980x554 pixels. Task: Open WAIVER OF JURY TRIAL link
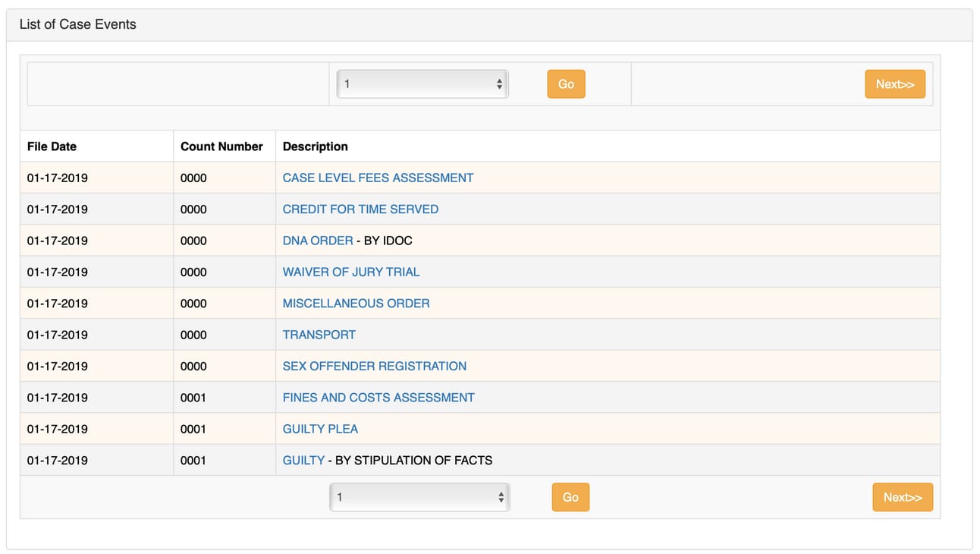351,272
